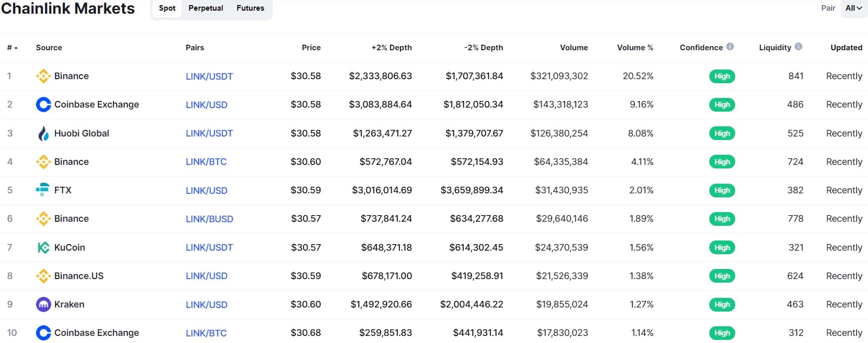Click the High confidence badge for FTX
Viewport: 868px width, 343px height.
point(722,190)
